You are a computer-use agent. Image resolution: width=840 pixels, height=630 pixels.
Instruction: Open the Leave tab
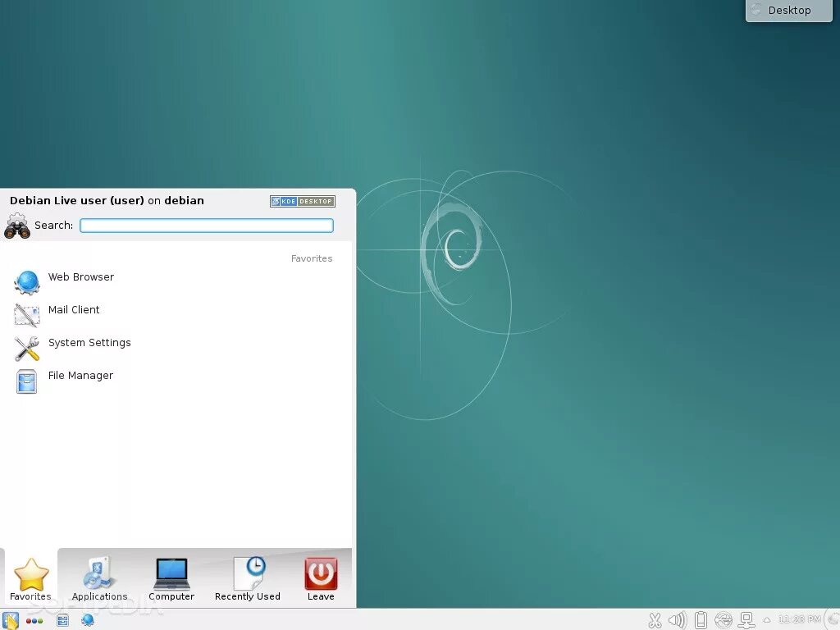point(321,579)
